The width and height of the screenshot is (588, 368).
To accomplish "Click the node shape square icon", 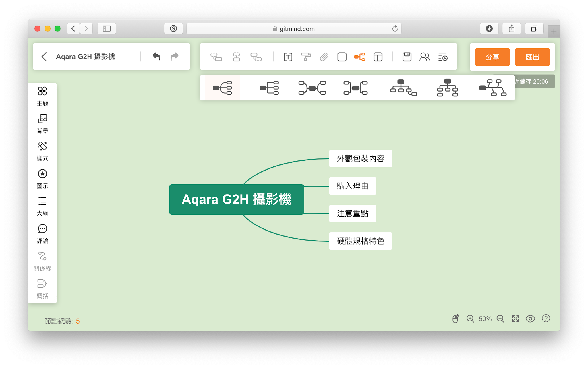I will point(342,57).
